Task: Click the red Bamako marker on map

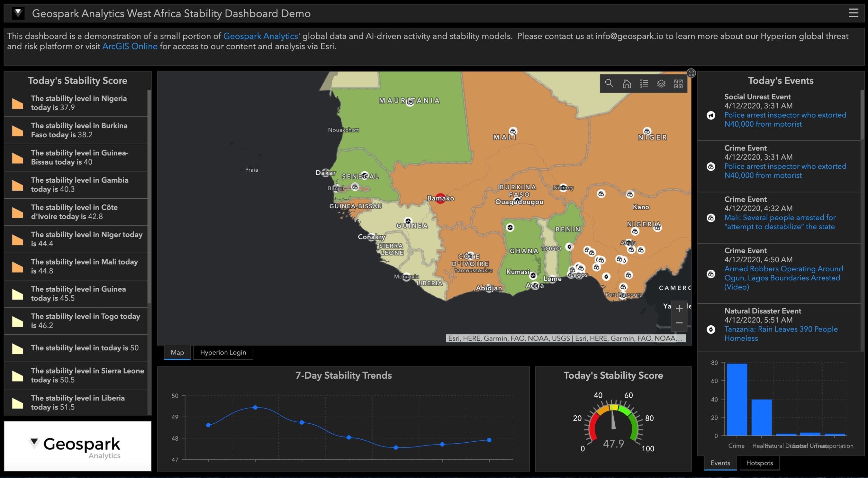Action: click(x=440, y=198)
